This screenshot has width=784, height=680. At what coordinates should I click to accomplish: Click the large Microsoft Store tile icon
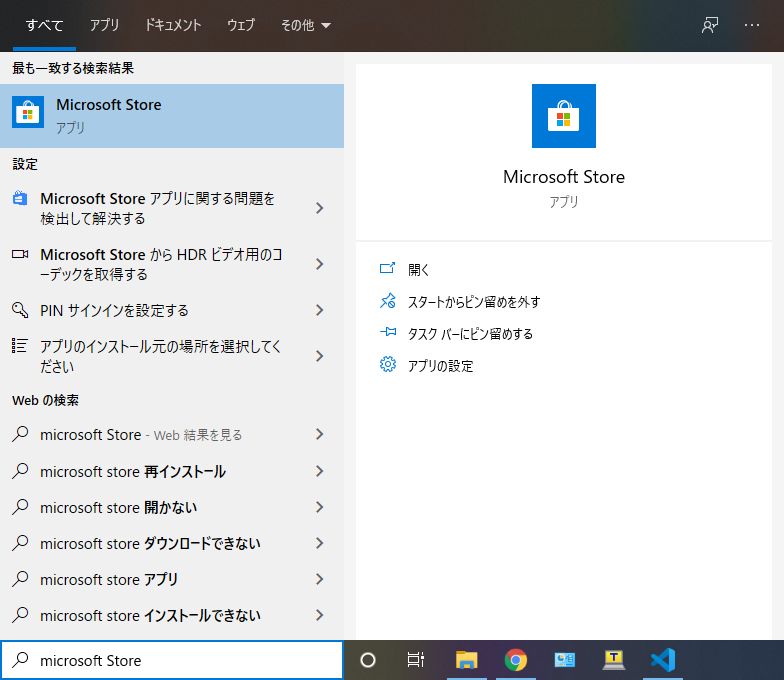click(564, 116)
